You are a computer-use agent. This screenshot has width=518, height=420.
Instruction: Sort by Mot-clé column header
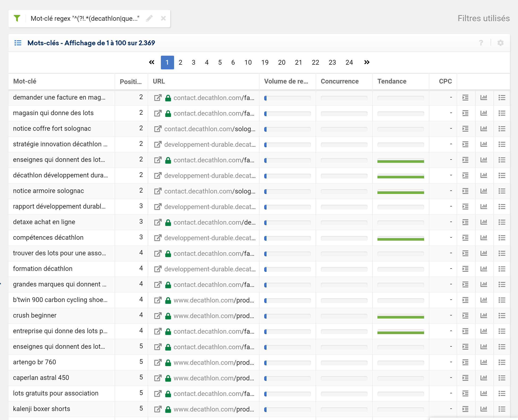point(25,82)
